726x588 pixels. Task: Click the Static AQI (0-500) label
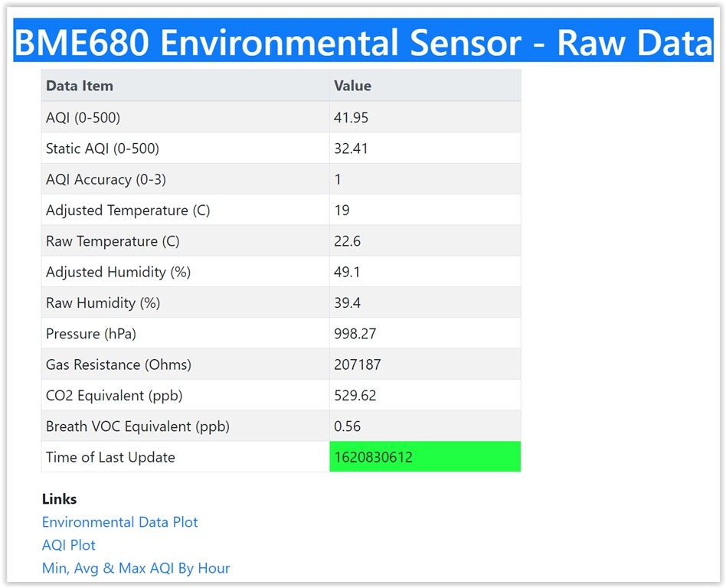click(103, 149)
